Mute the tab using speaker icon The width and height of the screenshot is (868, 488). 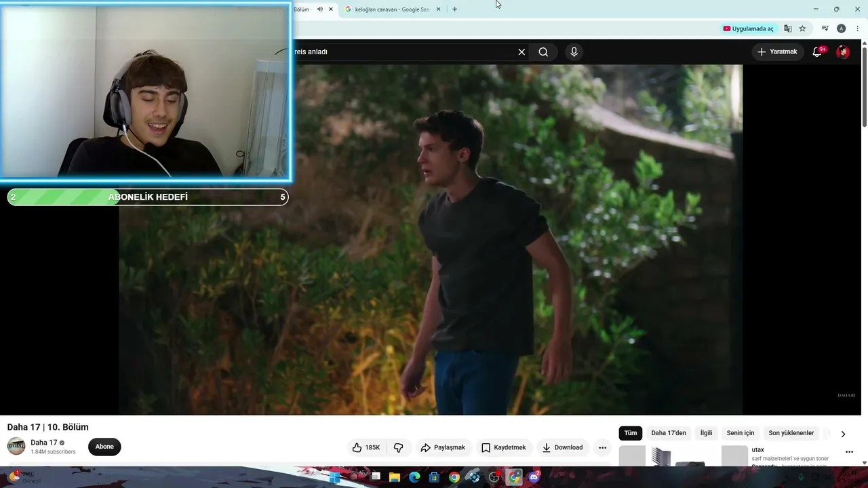320,9
